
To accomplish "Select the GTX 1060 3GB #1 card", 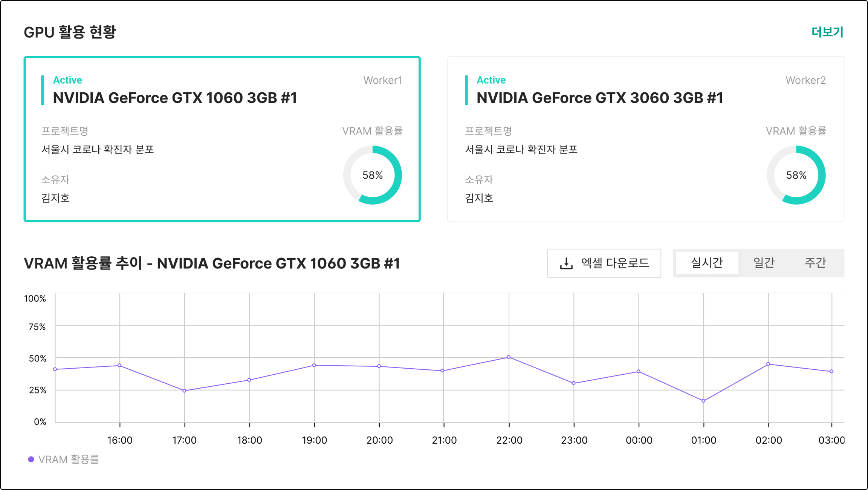I will click(222, 139).
